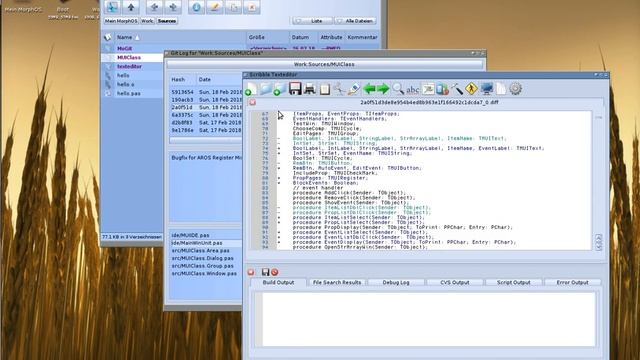This screenshot has width=640, height=360.
Task: Click the open-in-new-tab folder icon with plus
Action: 280,89
